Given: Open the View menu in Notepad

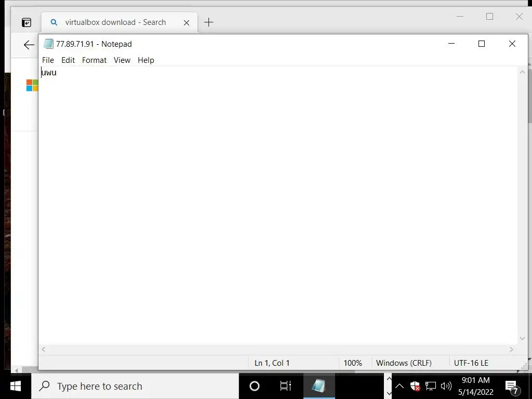Looking at the screenshot, I should 122,60.
